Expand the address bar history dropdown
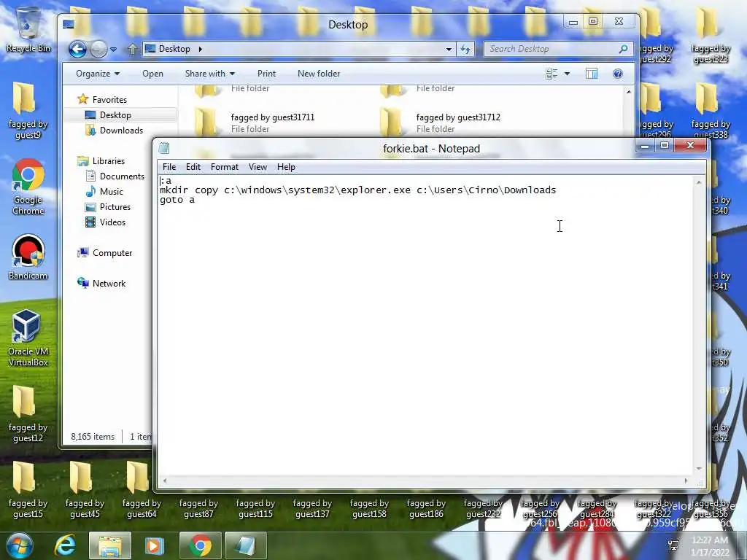Screen dimensions: 747x560 pyautogui.click(x=449, y=49)
